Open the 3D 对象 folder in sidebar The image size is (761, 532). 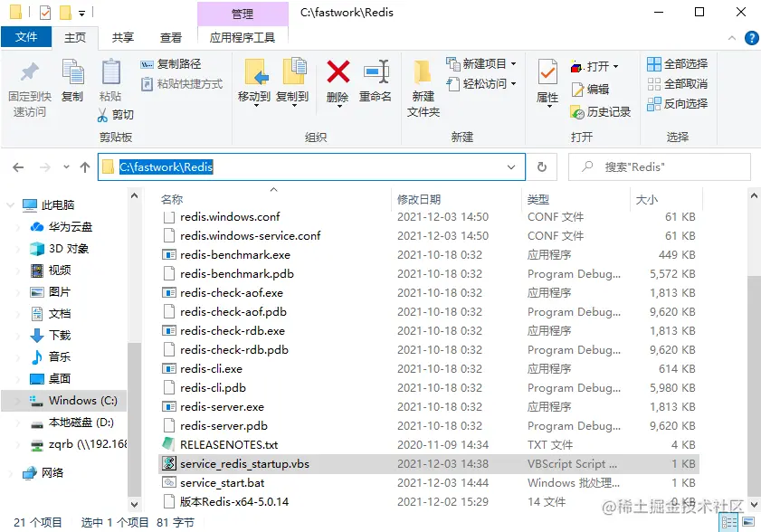59,249
